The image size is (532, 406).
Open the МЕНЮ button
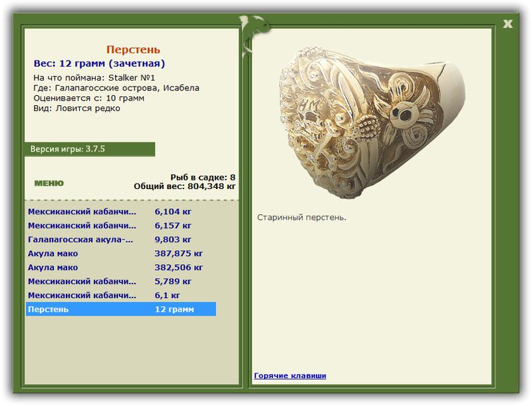coord(49,183)
